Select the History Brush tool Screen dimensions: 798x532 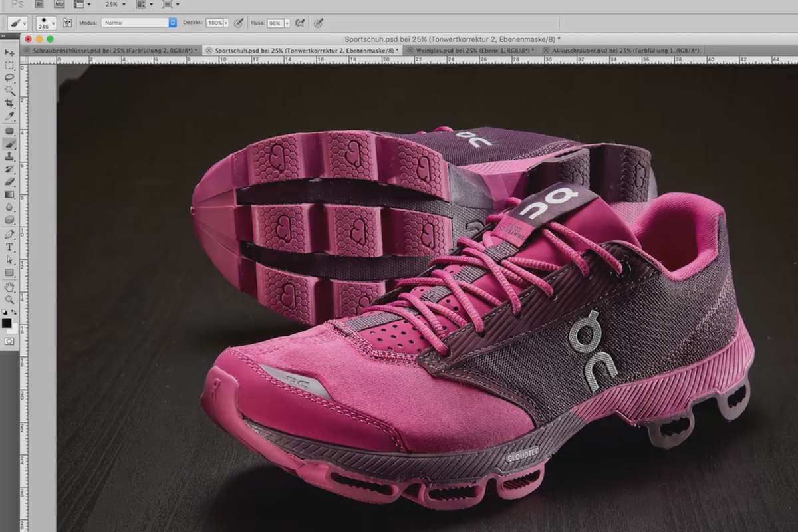click(x=9, y=169)
